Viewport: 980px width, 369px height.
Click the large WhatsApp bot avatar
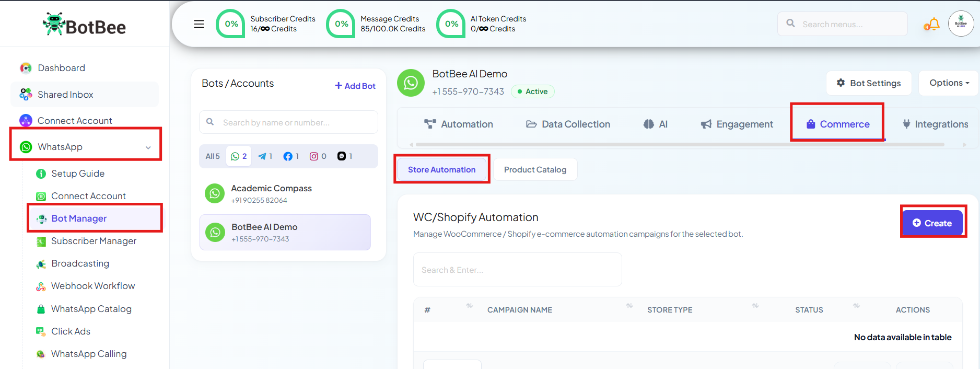point(411,83)
